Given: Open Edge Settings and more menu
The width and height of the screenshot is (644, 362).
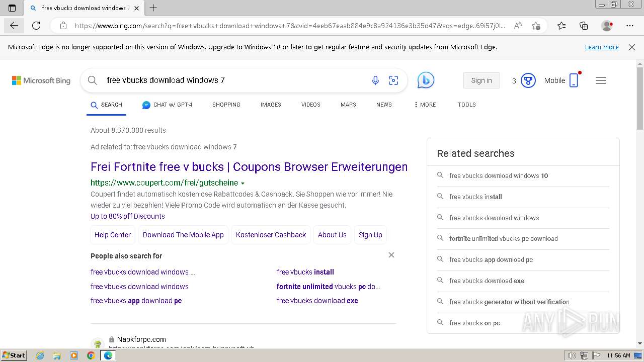Looking at the screenshot, I should point(630,26).
